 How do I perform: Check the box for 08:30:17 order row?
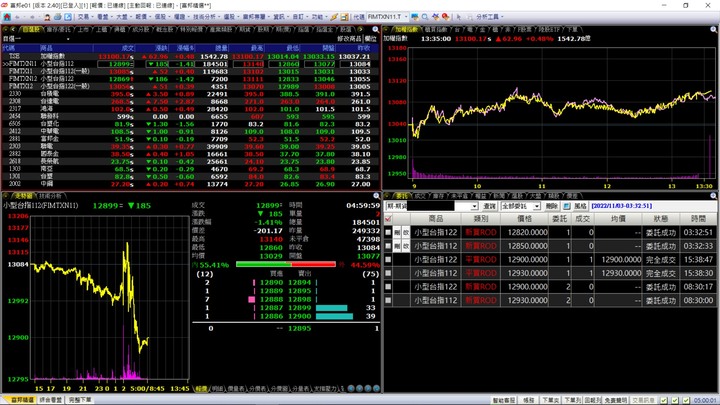click(388, 287)
